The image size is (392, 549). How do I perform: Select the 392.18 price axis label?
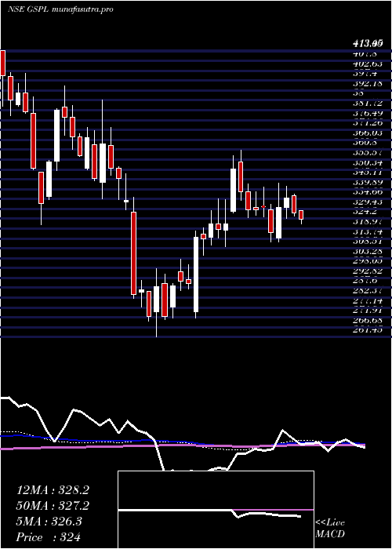point(368,84)
